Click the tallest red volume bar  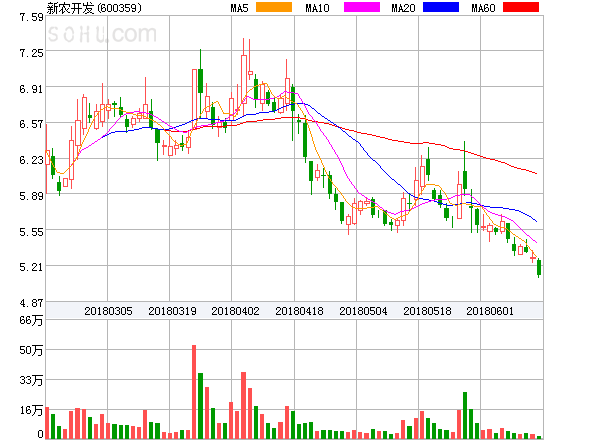click(x=194, y=392)
